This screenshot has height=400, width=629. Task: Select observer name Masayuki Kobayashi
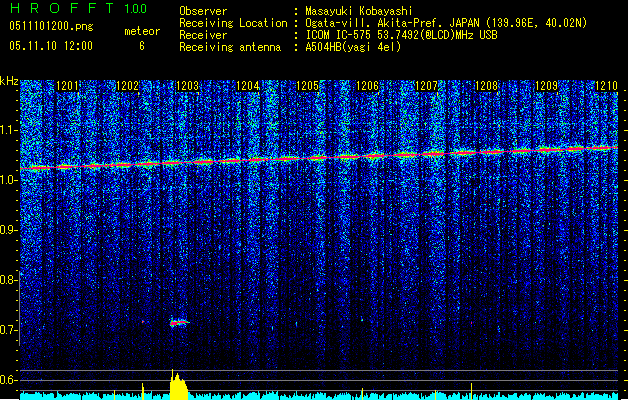[x=359, y=11]
